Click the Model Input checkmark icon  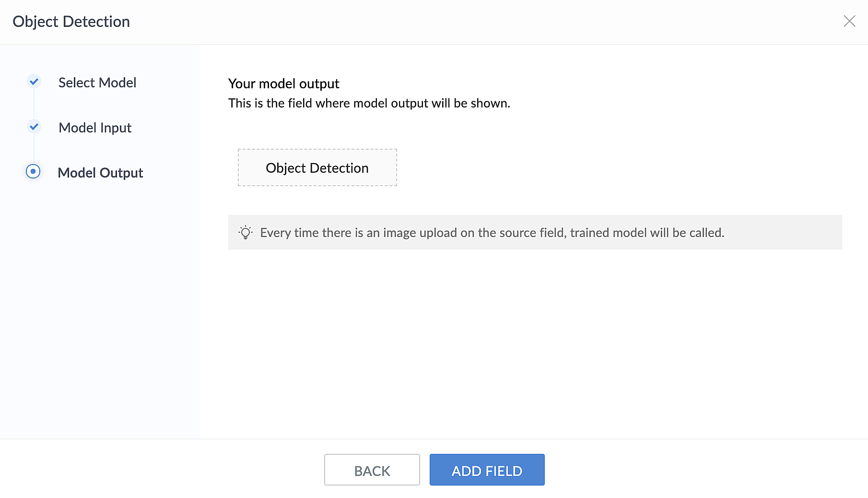(34, 127)
